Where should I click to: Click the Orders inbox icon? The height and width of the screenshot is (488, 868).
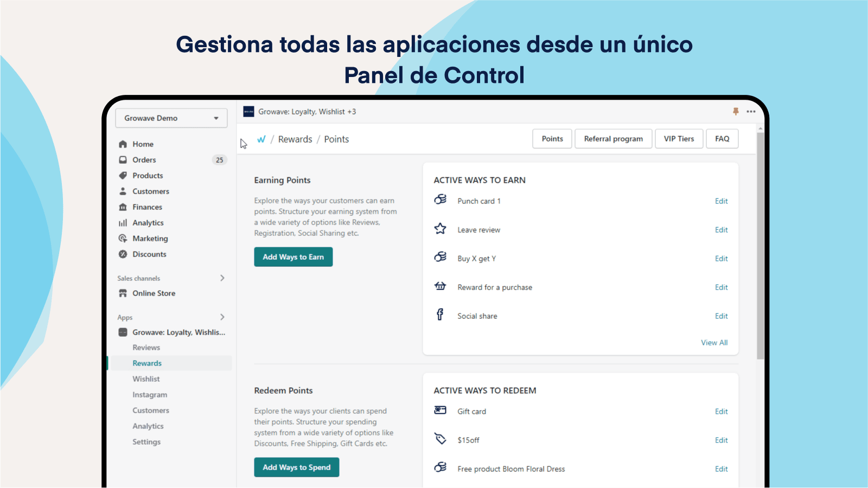coord(123,160)
